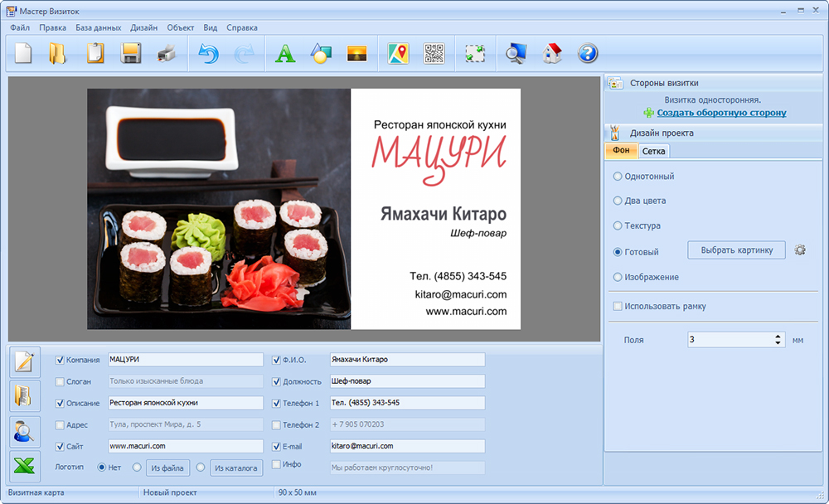Select the Текстура radio button
The height and width of the screenshot is (504, 829).
618,225
